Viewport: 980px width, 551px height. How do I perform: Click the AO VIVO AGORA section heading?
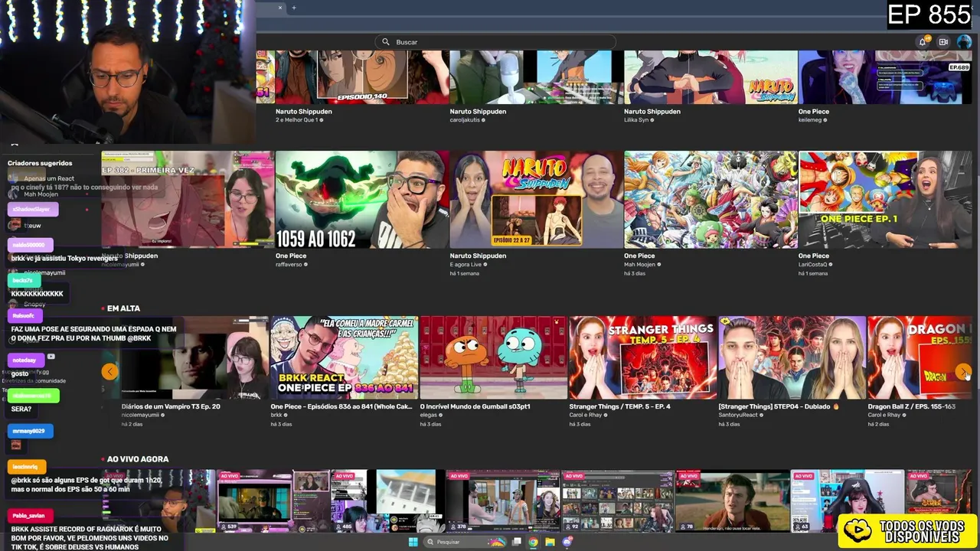coord(138,459)
